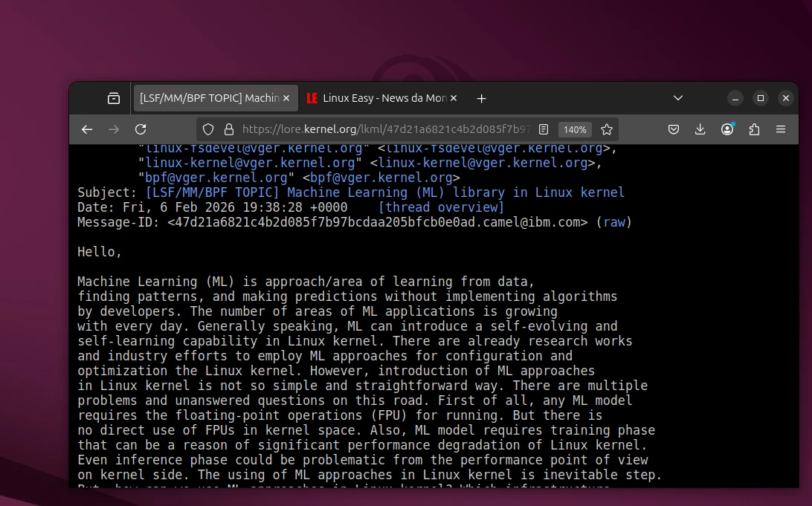
Task: Select the LSF/MM/BPF TOPIC tab
Action: pos(208,97)
